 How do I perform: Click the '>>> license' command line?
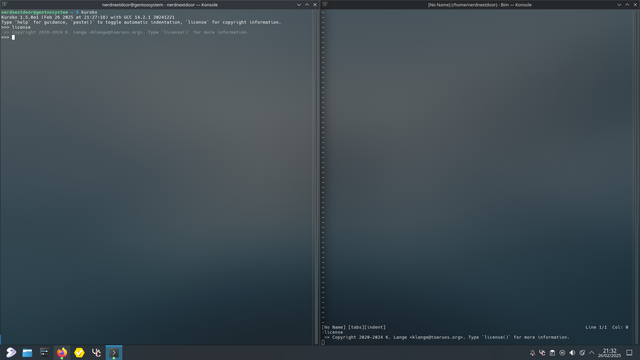coord(16,27)
